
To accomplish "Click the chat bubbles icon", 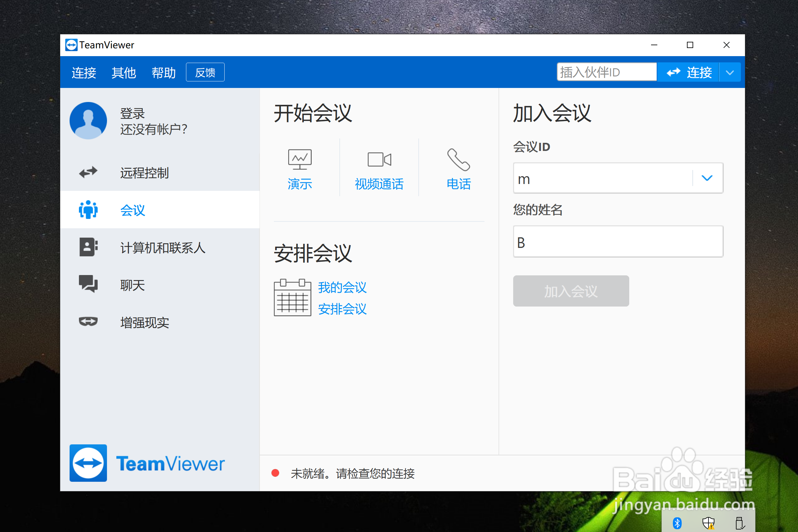I will (88, 284).
